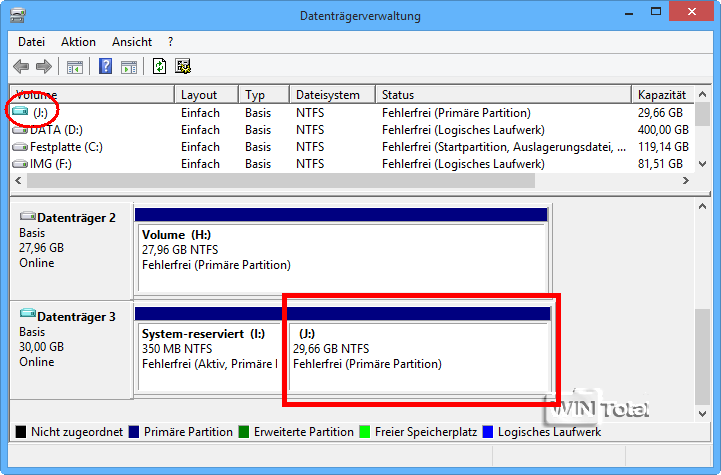Open the ? help menu
721x475 pixels.
point(171,42)
